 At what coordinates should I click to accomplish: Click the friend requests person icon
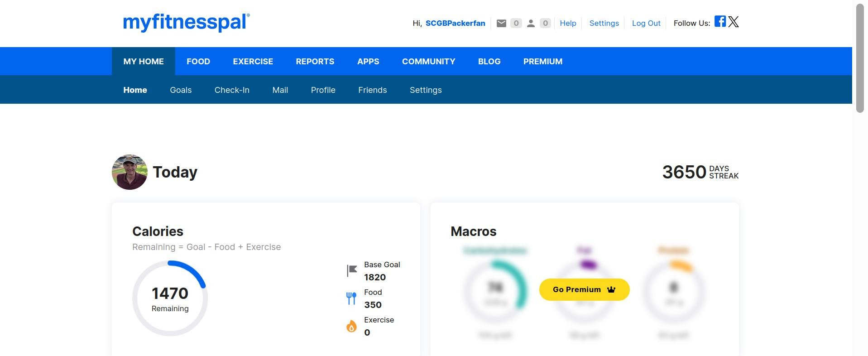pos(531,23)
